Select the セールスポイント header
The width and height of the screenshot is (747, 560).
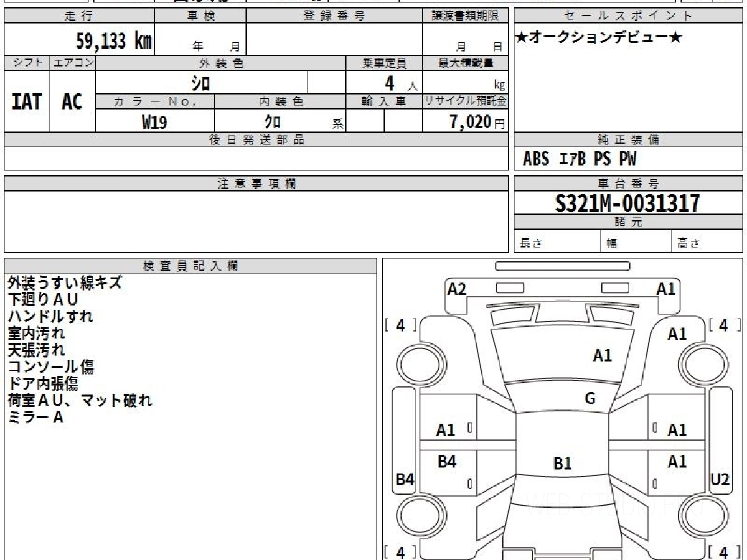coord(628,16)
